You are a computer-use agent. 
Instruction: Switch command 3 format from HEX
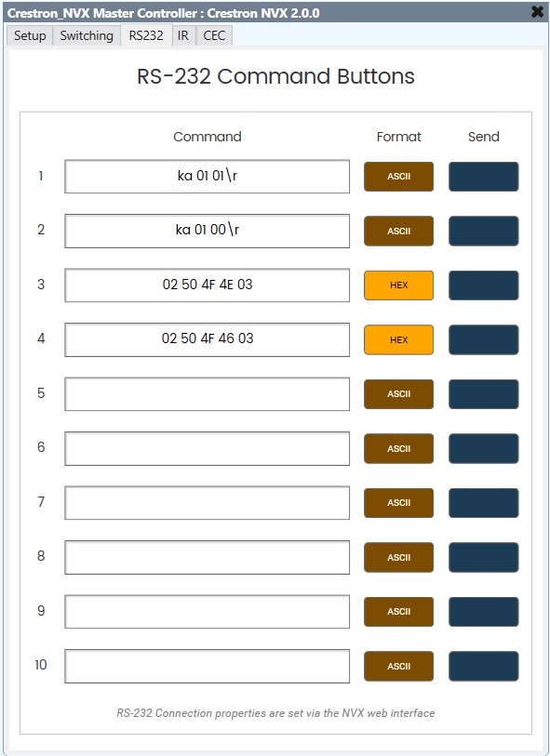(x=398, y=285)
